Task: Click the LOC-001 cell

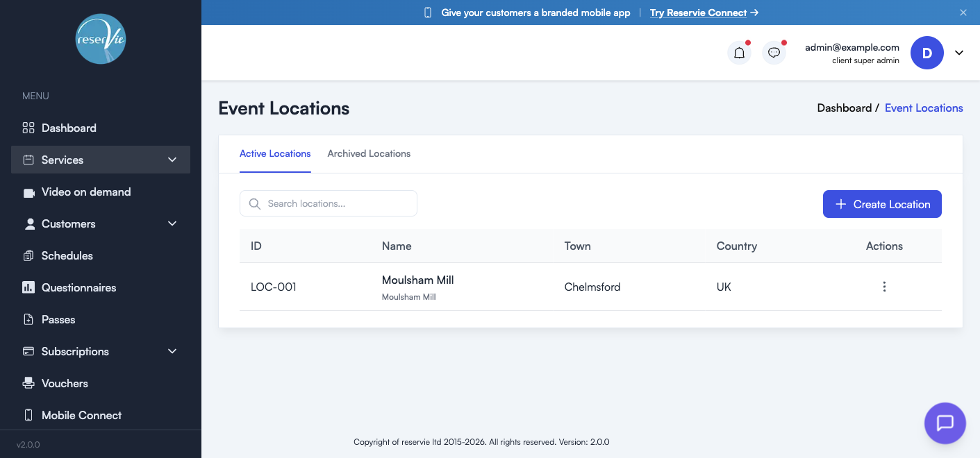Action: pyautogui.click(x=274, y=287)
